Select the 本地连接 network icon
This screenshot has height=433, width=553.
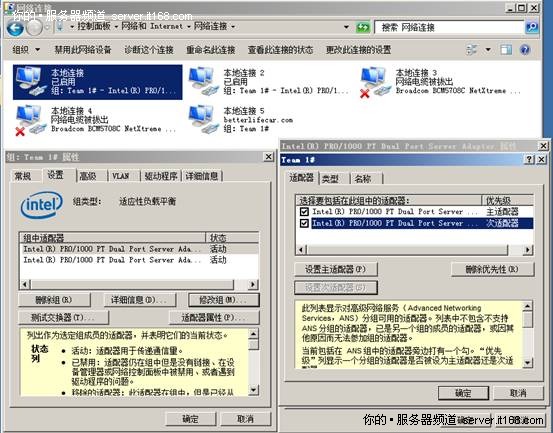(31, 81)
